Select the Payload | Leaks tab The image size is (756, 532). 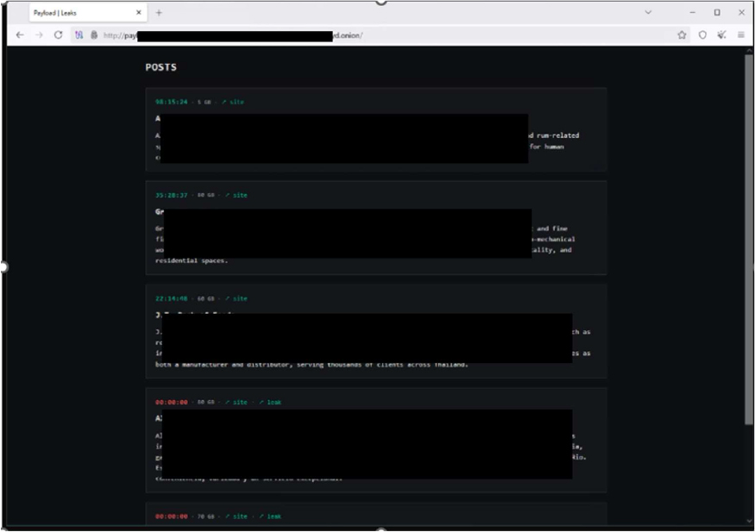pos(78,13)
